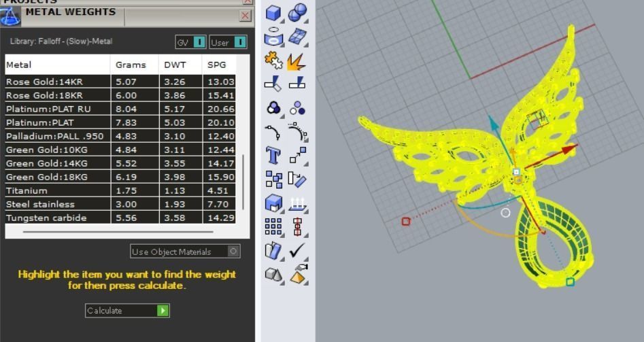
Task: Select the Rotate tool
Action: click(x=297, y=179)
